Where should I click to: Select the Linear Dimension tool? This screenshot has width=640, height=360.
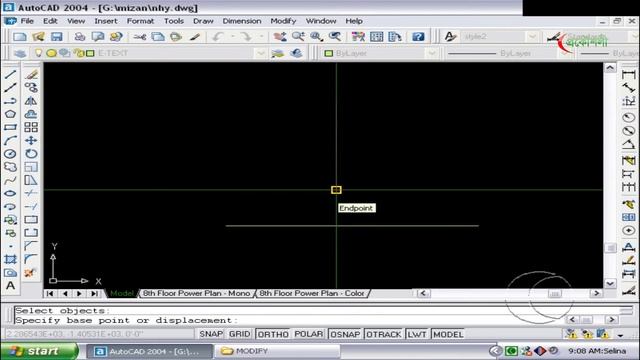pyautogui.click(x=629, y=74)
